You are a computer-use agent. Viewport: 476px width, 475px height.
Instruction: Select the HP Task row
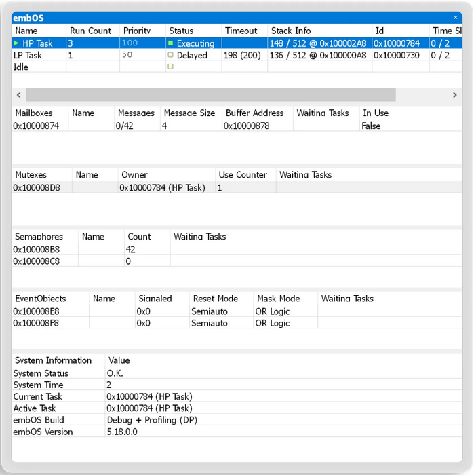point(237,43)
